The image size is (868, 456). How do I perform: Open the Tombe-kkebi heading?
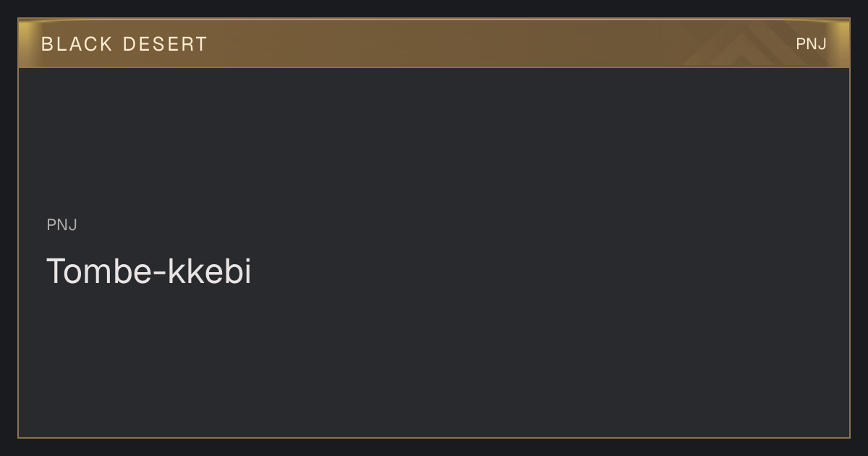coord(149,271)
